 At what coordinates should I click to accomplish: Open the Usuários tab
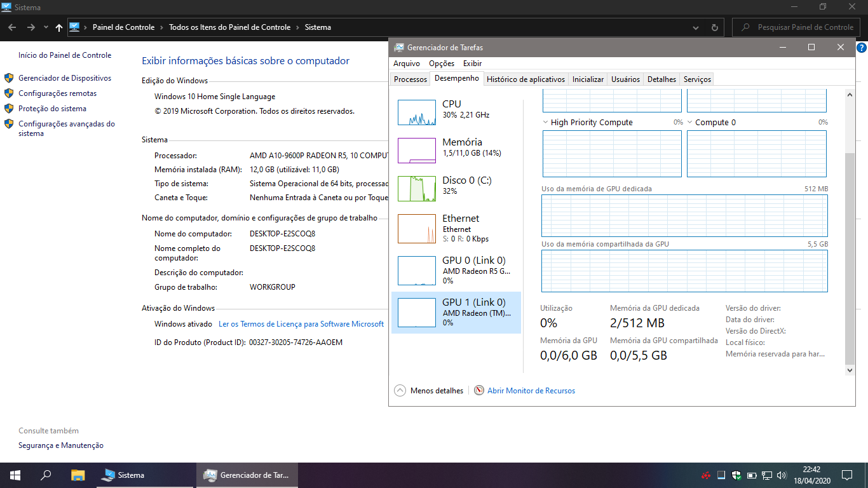tap(625, 79)
